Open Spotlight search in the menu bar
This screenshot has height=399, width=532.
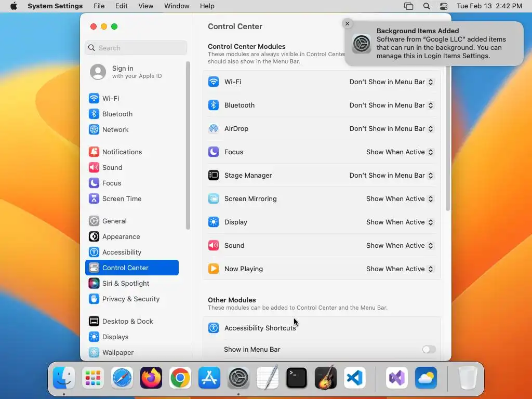point(427,6)
